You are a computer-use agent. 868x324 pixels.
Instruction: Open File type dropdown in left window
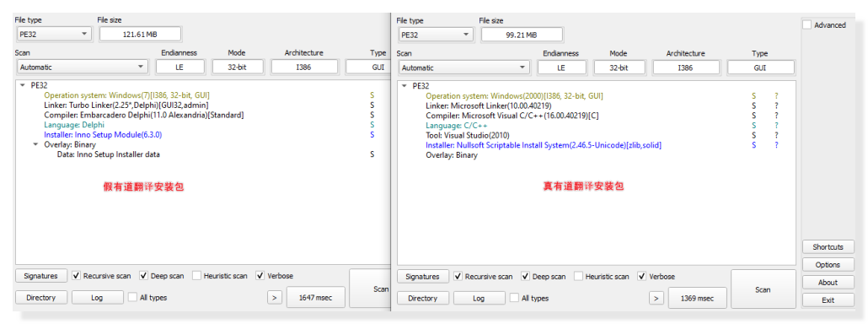(53, 35)
